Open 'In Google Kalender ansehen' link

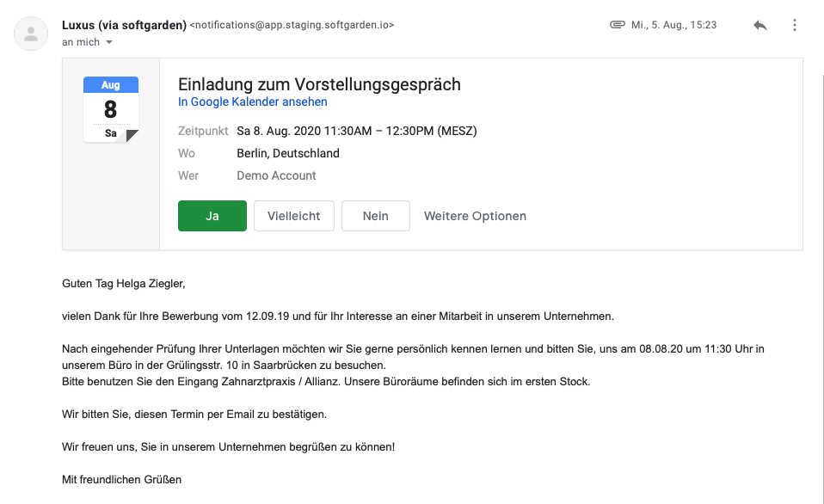coord(253,102)
